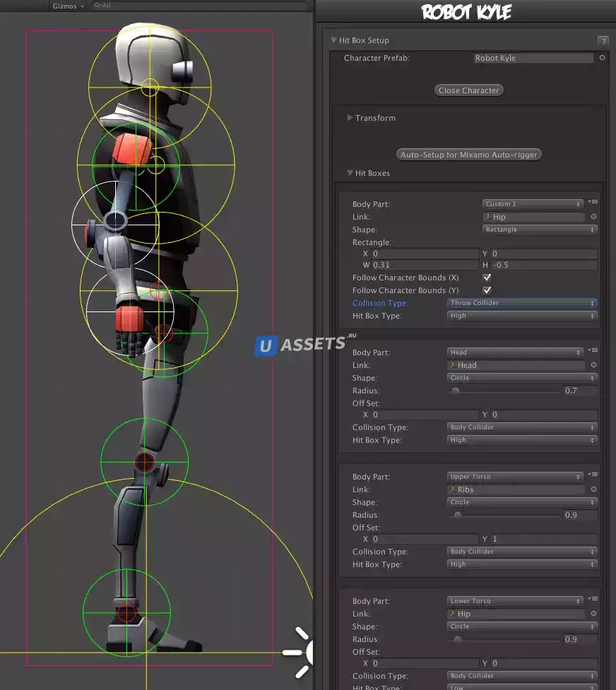Pick an object for the Lower Torso Hip link
This screenshot has height=690, width=616.
(x=593, y=614)
